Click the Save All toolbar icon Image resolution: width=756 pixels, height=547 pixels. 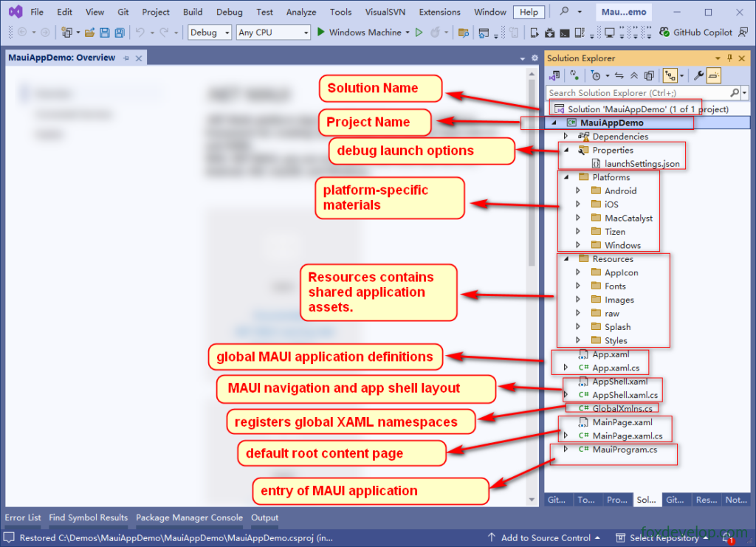tap(119, 32)
